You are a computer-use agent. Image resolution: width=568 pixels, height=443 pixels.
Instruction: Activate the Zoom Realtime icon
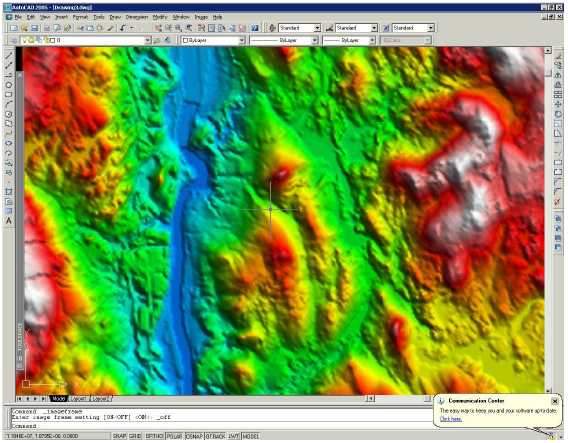point(169,28)
